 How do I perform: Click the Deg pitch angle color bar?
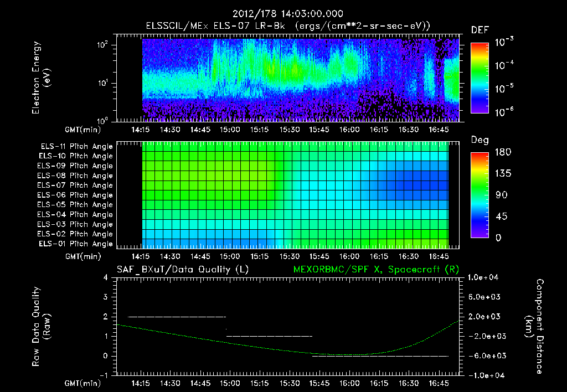pos(480,195)
